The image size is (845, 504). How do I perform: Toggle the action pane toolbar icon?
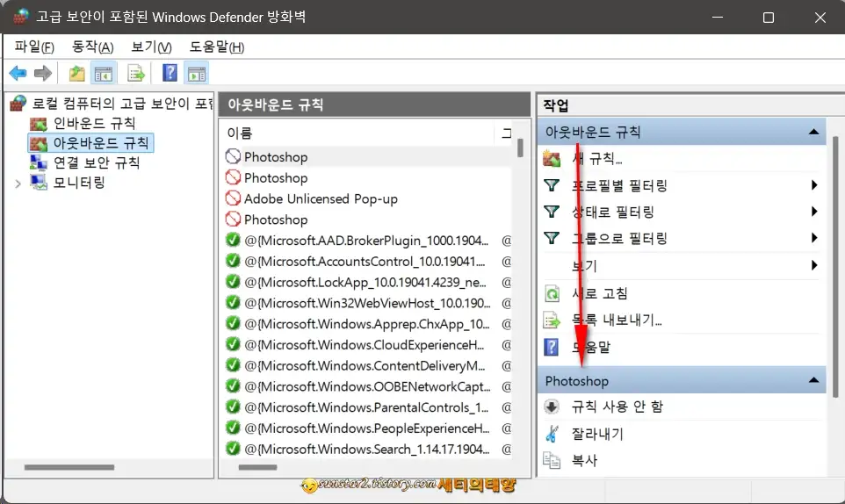pyautogui.click(x=197, y=73)
